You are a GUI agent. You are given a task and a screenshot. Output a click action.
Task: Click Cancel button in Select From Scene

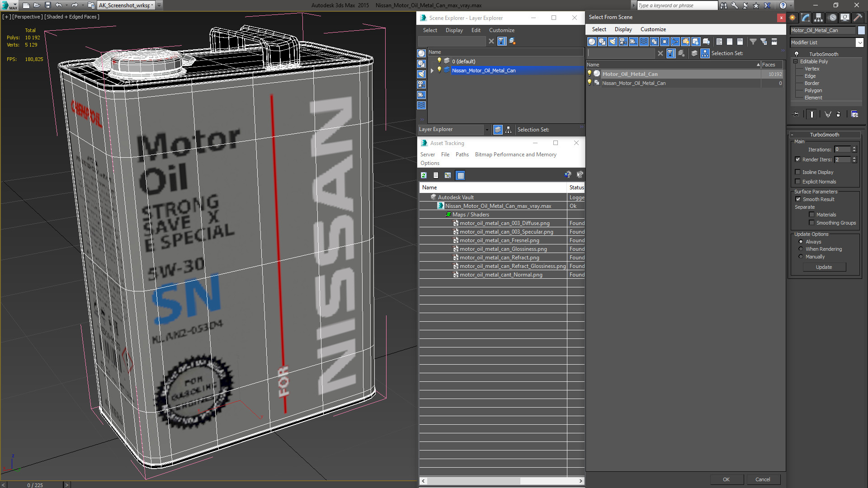(763, 479)
